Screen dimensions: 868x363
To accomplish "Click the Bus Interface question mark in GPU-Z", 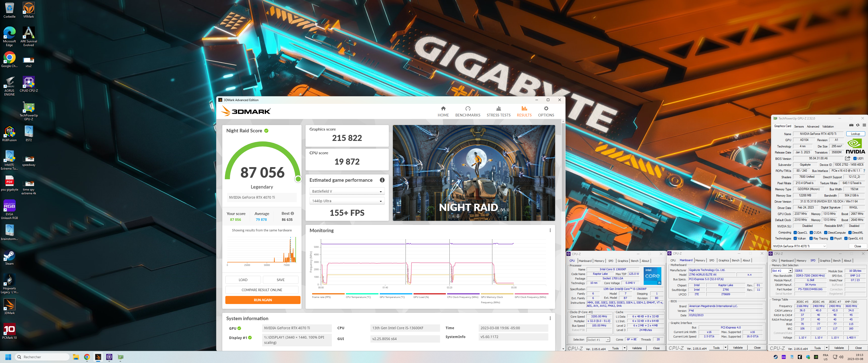I will coord(864,171).
